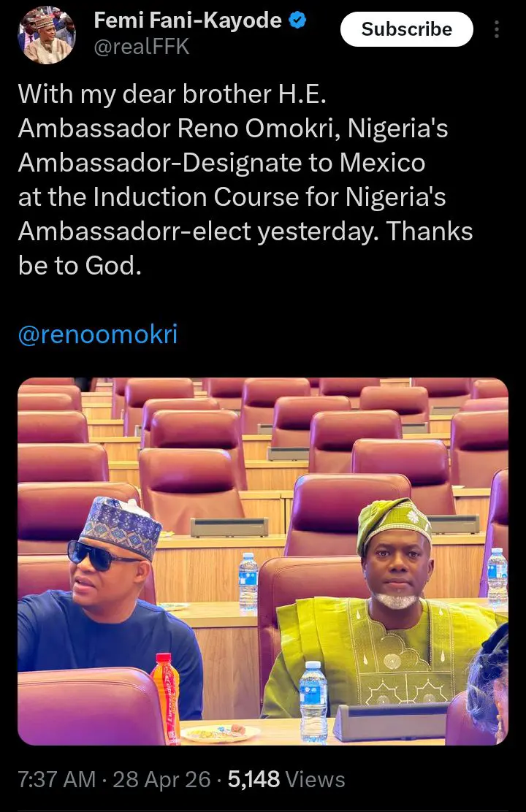Image resolution: width=526 pixels, height=812 pixels.
Task: Click the @realFFK handle
Action: point(141,47)
